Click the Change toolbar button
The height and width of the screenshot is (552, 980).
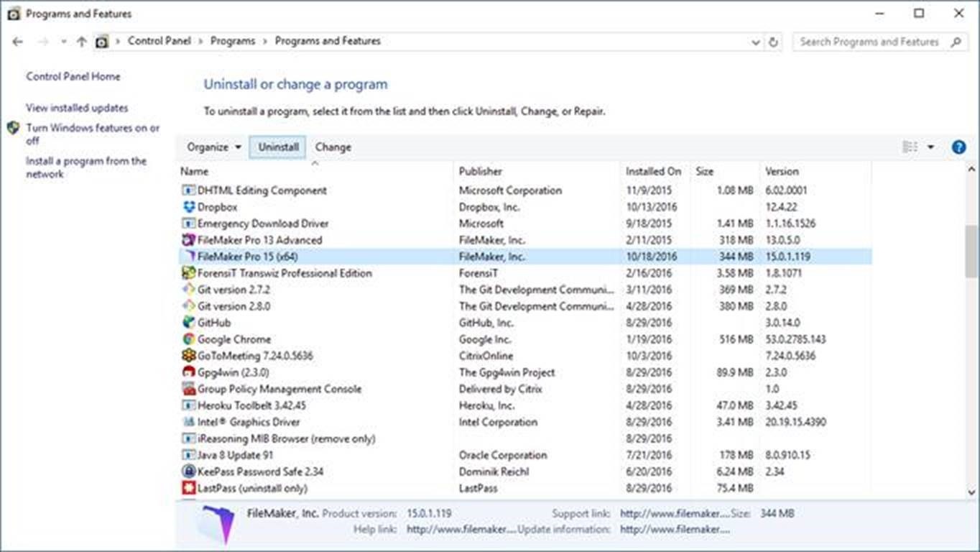click(333, 147)
